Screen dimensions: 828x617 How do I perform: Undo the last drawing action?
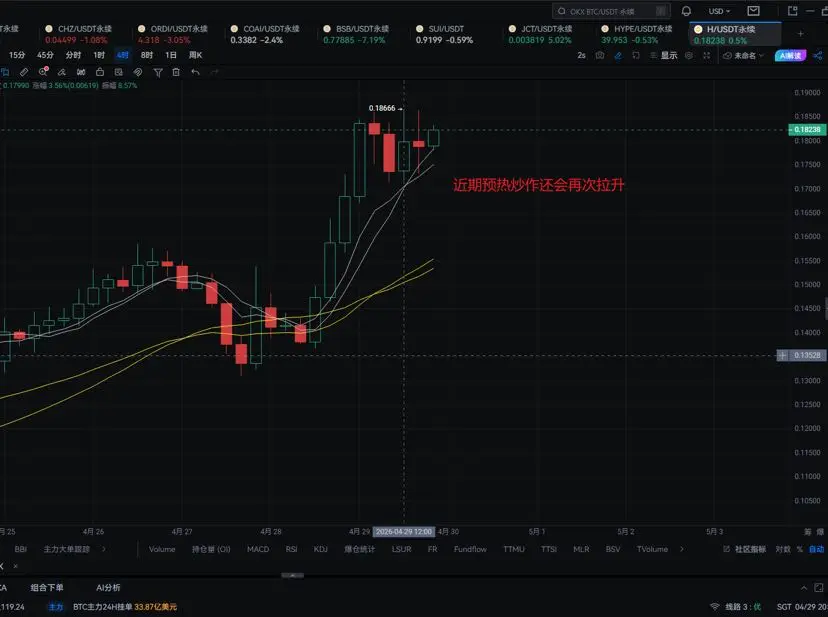(195, 72)
